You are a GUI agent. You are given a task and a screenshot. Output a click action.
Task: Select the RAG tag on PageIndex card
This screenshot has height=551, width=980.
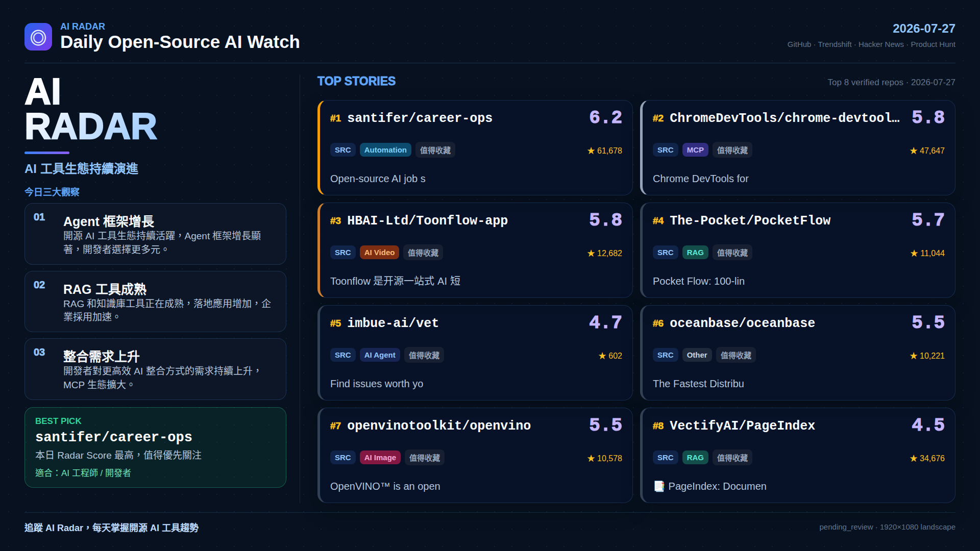(695, 458)
